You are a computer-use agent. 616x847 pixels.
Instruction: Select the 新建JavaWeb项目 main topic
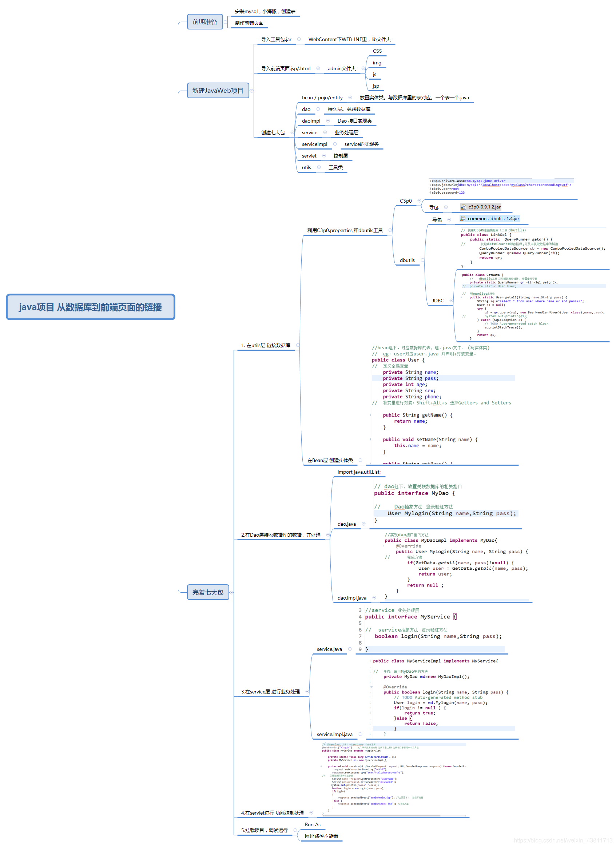(218, 90)
